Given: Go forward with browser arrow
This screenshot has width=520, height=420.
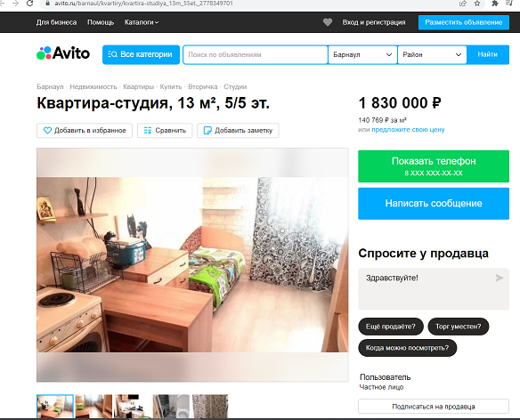Looking at the screenshot, I should point(15,4).
